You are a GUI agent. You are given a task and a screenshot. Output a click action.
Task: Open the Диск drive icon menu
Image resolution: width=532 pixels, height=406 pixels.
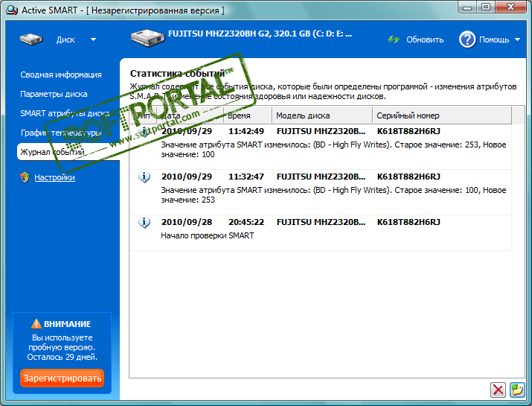click(31, 39)
